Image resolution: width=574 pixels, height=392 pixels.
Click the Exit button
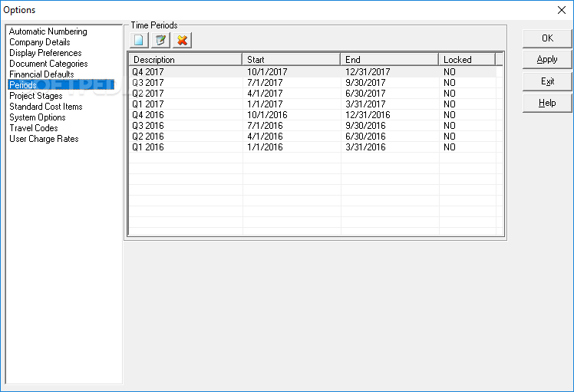tap(547, 81)
